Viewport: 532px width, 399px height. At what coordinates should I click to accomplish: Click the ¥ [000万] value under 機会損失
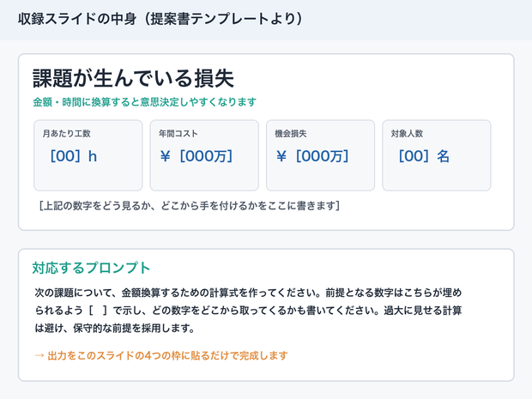[312, 156]
